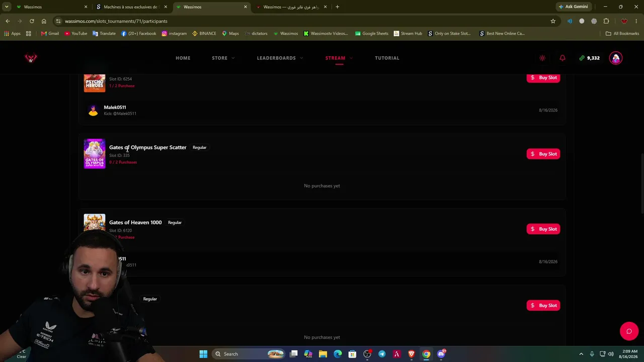Click the address bar URL field
Viewport: 644px width, 362px height.
click(x=302, y=21)
